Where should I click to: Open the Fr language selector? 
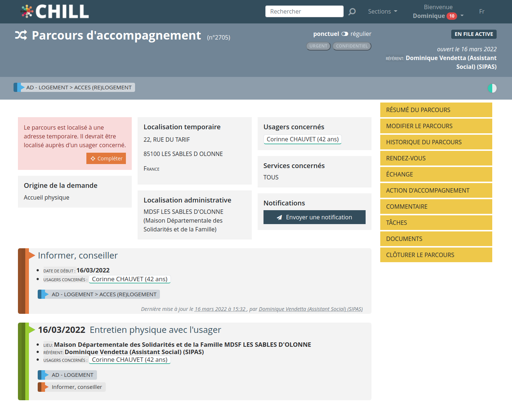tap(482, 12)
